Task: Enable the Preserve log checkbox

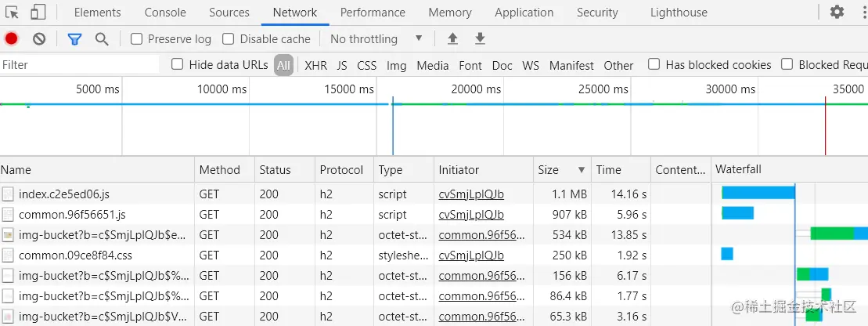Action: tap(137, 39)
